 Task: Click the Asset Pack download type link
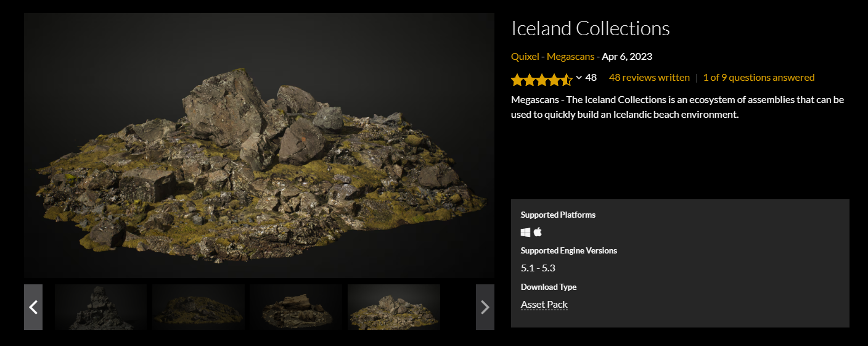(x=544, y=305)
